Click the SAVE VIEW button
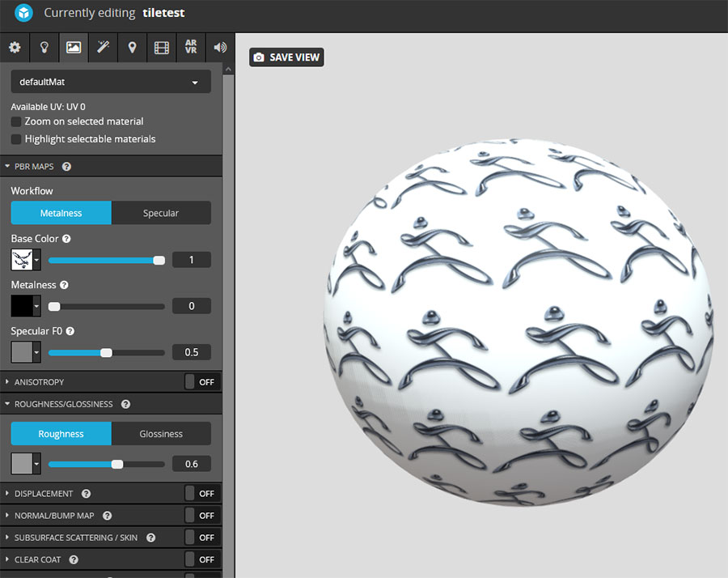Viewport: 728px width, 578px height. coord(286,57)
